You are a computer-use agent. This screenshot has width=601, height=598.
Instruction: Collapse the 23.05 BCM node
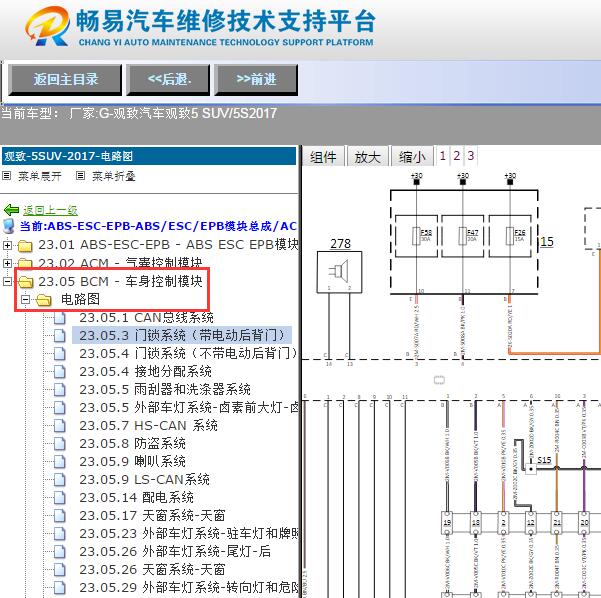(x=7, y=281)
